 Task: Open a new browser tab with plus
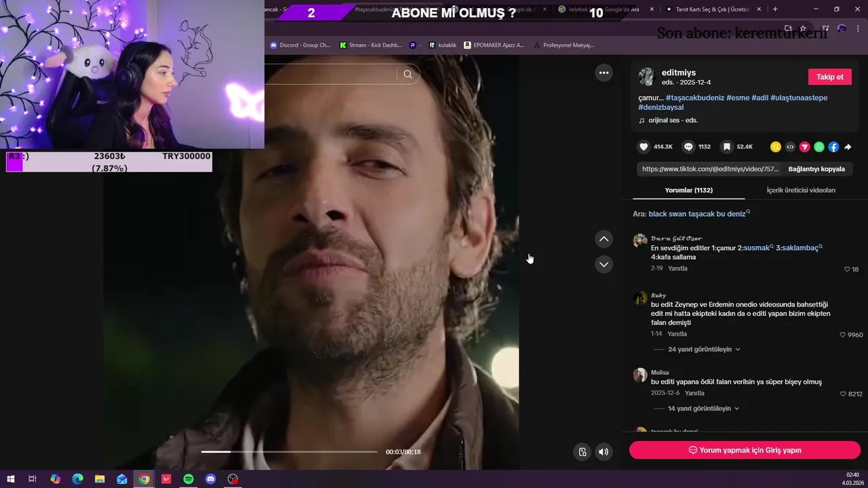pyautogui.click(x=775, y=9)
